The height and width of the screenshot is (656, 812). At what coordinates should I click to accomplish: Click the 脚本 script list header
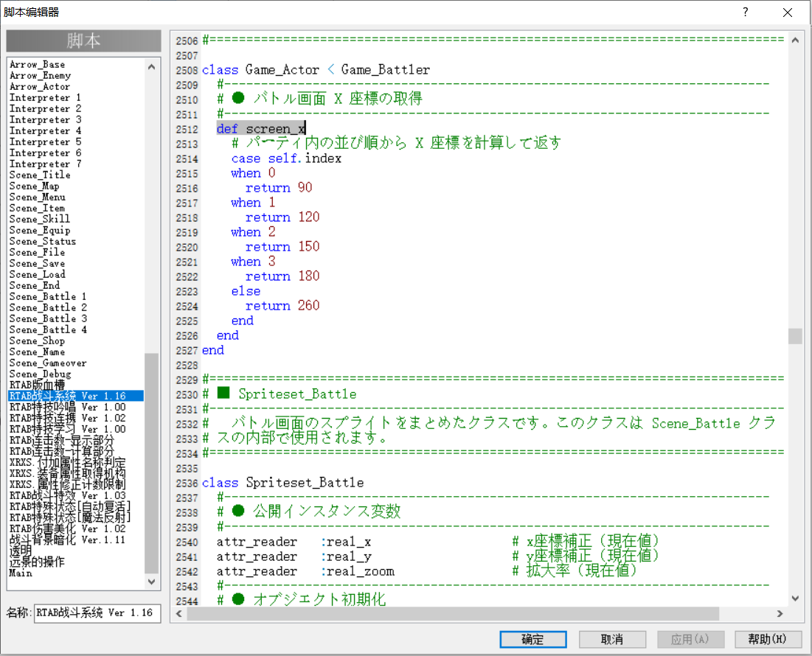(84, 41)
